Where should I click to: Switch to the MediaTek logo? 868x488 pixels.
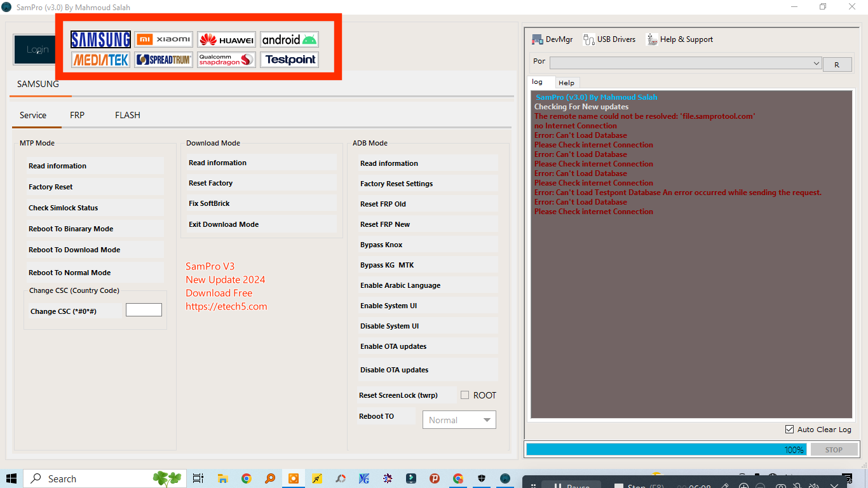(101, 60)
